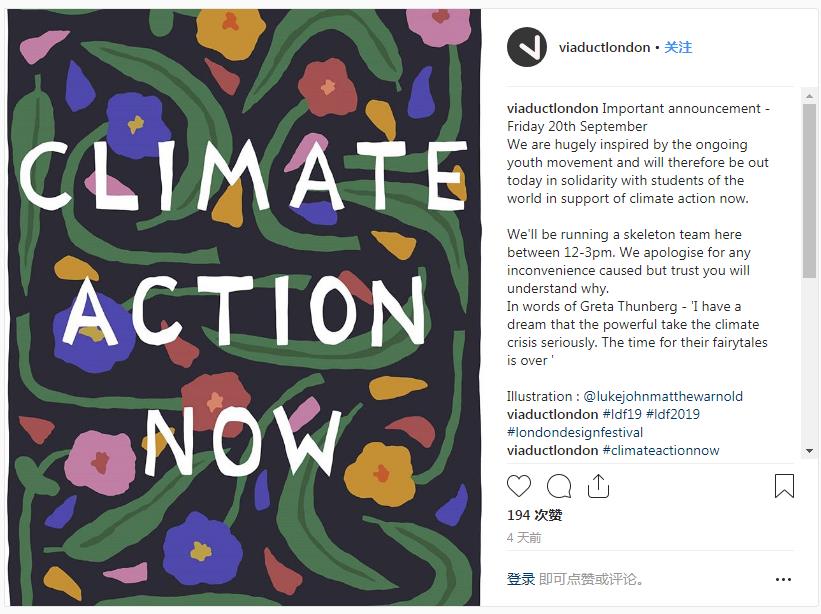Open the #ldf19 hashtag

pyautogui.click(x=622, y=414)
